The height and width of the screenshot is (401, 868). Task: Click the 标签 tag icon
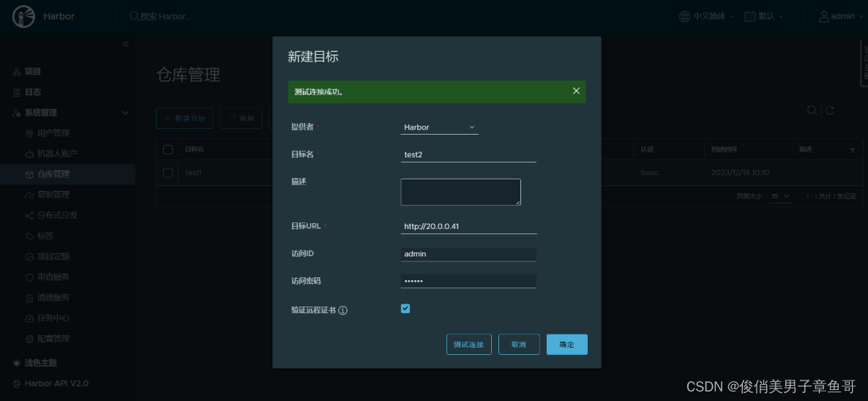tap(29, 236)
